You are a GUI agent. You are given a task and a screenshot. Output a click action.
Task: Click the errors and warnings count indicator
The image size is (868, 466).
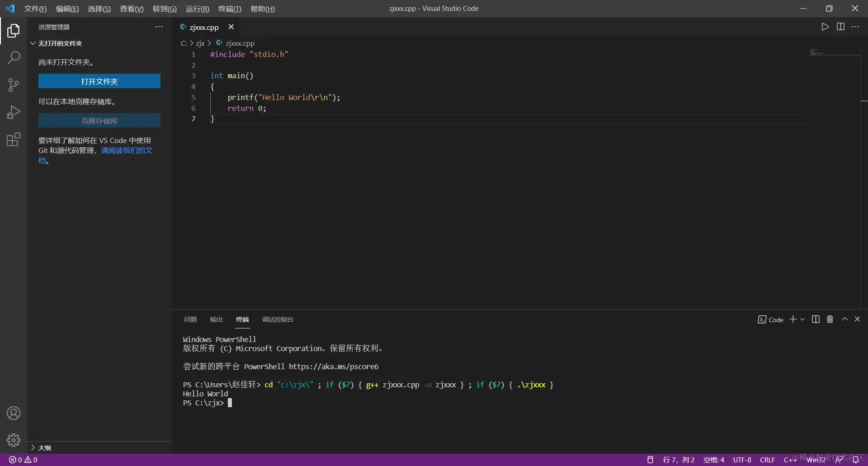pyautogui.click(x=24, y=460)
